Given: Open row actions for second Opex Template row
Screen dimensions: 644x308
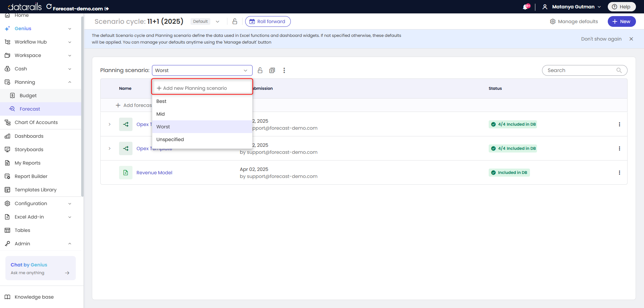Looking at the screenshot, I should pos(619,148).
